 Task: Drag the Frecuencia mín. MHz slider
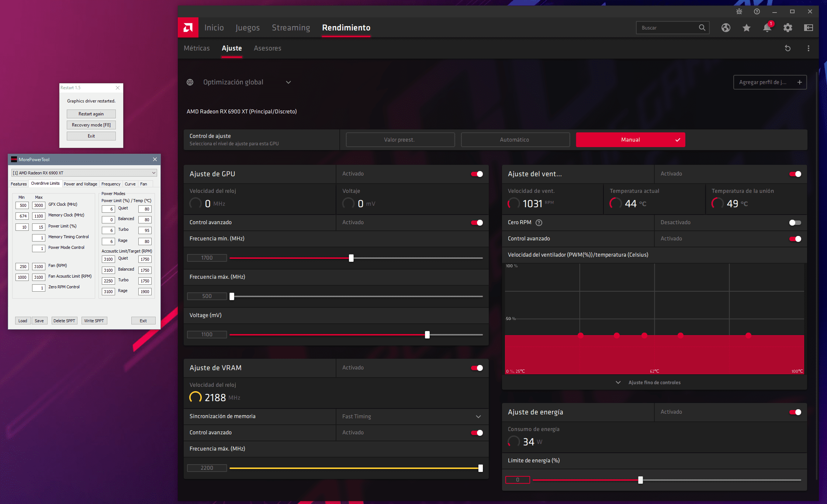pyautogui.click(x=352, y=257)
